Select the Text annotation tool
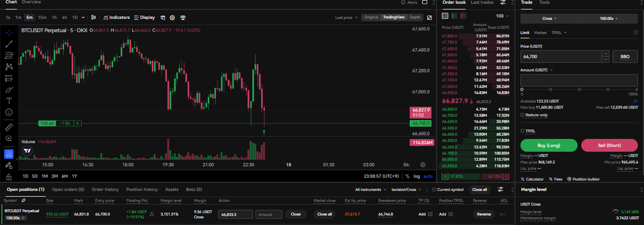Image resolution: width=644 pixels, height=225 pixels. (x=9, y=101)
